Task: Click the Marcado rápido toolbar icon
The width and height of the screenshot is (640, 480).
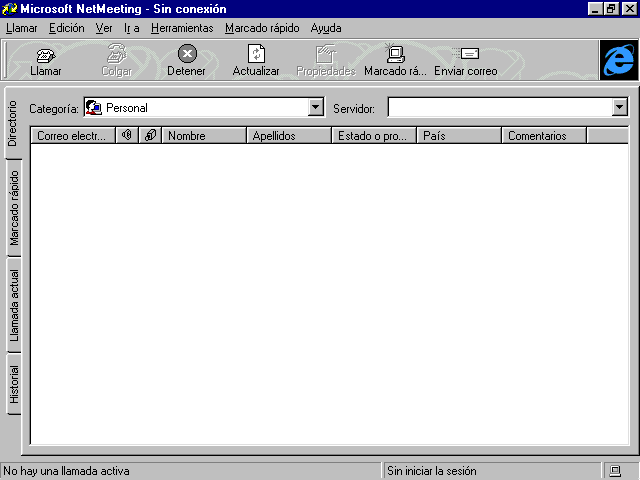Action: pos(395,53)
